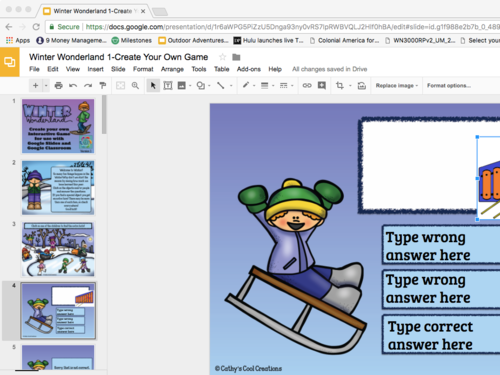Screen dimensions: 500x375
Task: Select slide 4 thumbnail with sledding child
Action: tap(58, 311)
